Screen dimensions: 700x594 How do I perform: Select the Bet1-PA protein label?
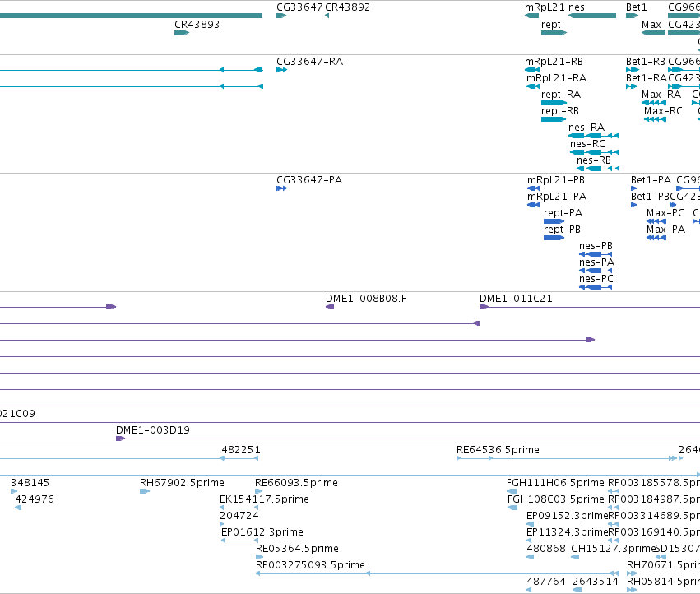(x=651, y=180)
